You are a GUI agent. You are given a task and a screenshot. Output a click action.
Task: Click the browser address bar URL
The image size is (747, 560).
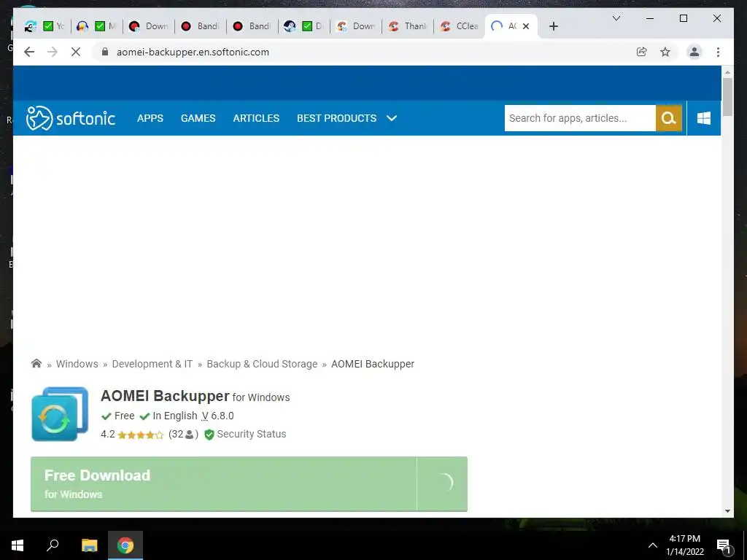193,52
